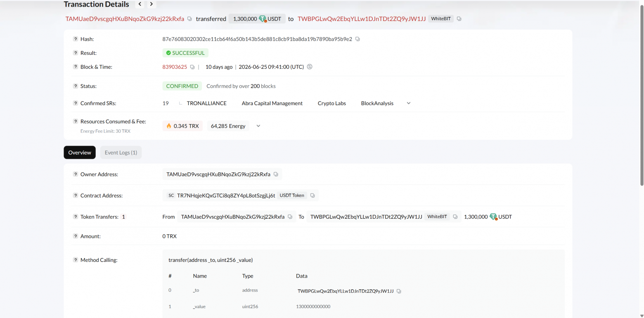Screen dimensions: 644x318
Task: Switch time display format icon
Action: (310, 67)
